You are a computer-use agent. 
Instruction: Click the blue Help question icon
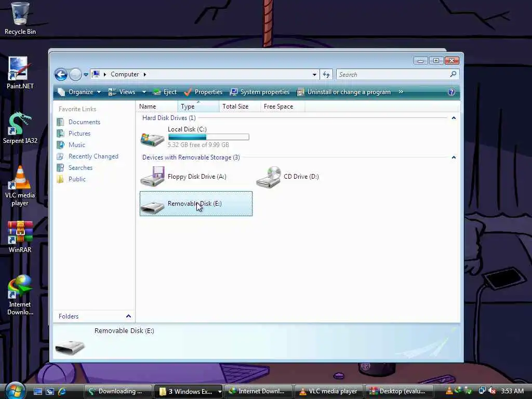pos(451,92)
